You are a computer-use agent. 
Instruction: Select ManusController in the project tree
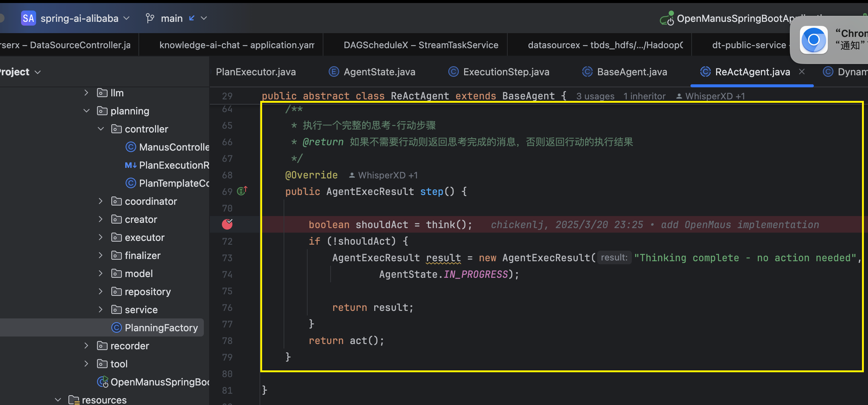174,147
